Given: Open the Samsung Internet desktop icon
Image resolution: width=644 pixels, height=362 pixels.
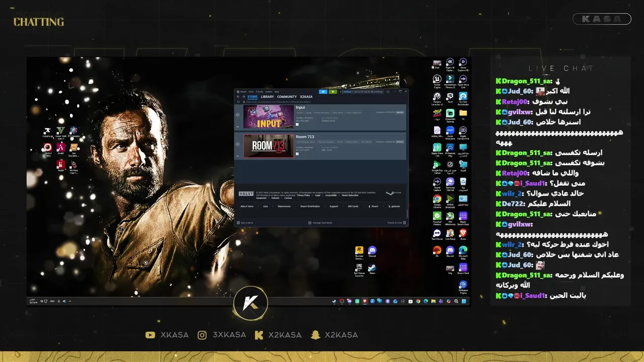Looking at the screenshot, I should click(x=450, y=182).
